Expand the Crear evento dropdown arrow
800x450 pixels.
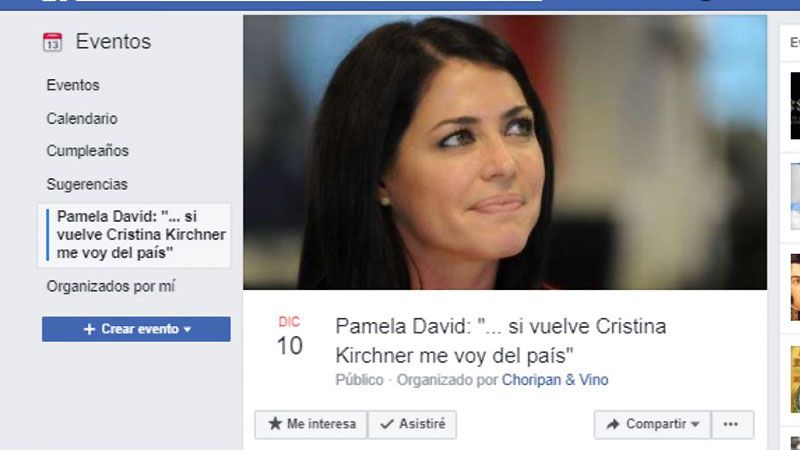(x=187, y=330)
